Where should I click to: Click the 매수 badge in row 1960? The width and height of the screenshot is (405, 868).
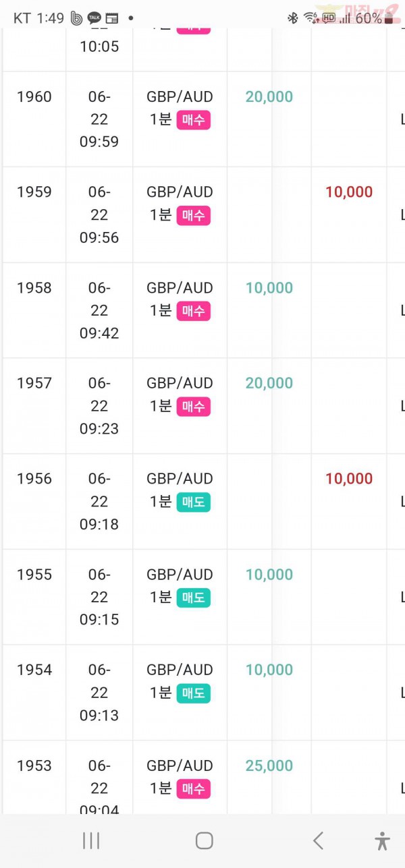[x=193, y=120]
